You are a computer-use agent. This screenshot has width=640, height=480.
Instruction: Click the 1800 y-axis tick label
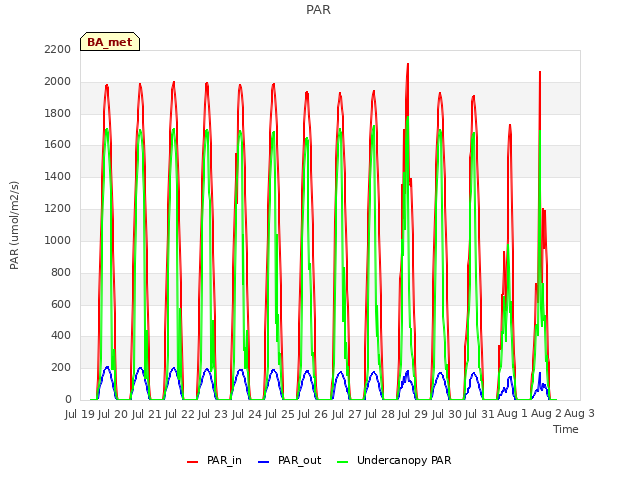tap(58, 113)
